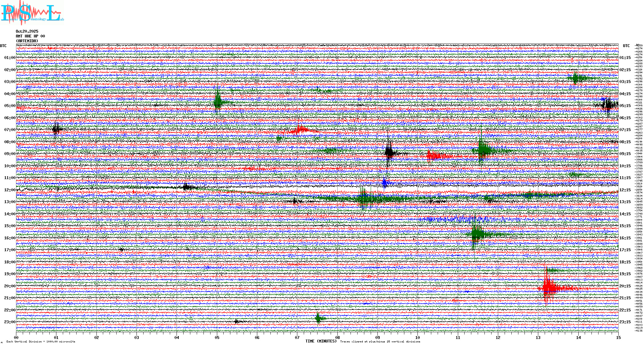The image size is (644, 346).
Task: Click the vertical division microvolts footer note
Action: pos(41,342)
